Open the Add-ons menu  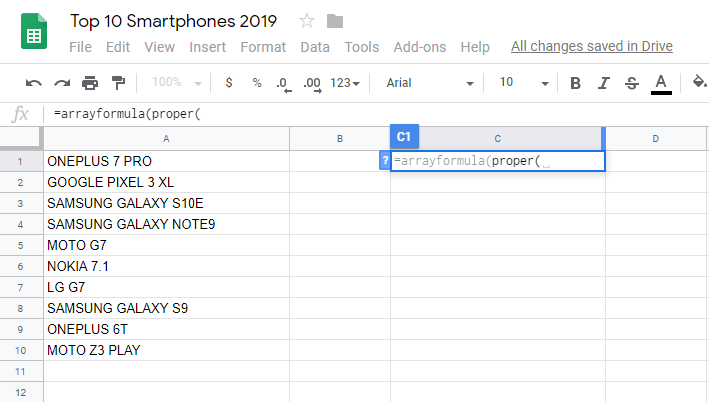pyautogui.click(x=420, y=47)
